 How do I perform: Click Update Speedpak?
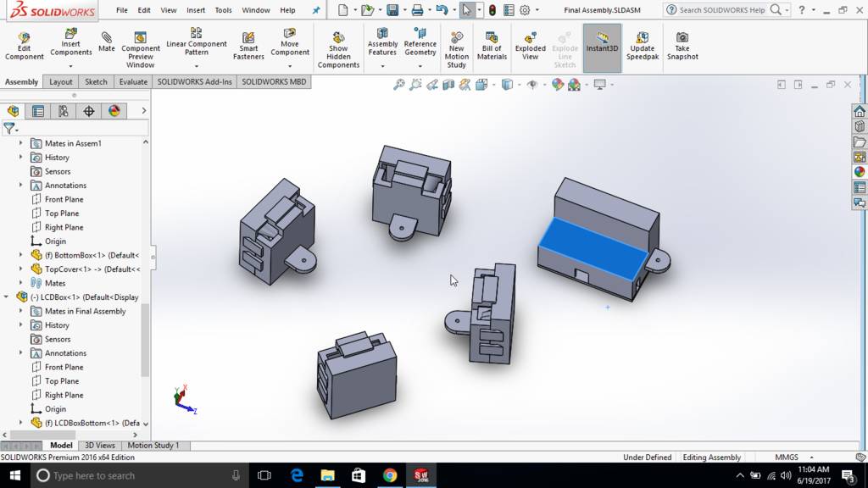(643, 46)
